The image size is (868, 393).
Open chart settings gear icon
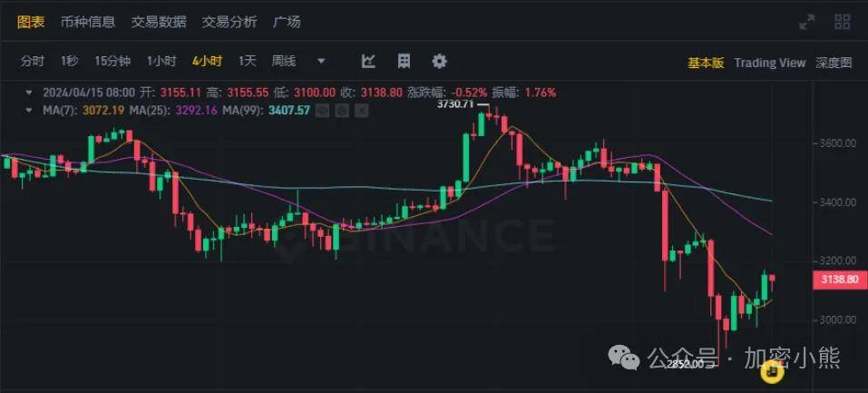[440, 61]
